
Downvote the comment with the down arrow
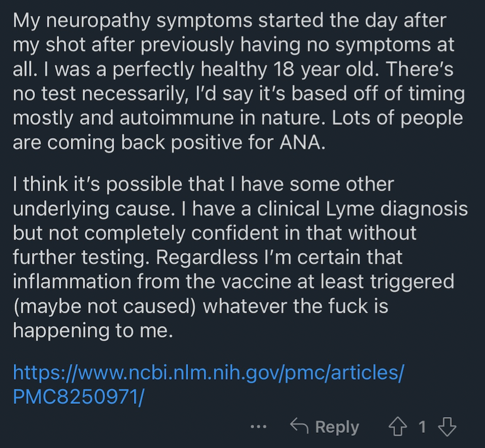[447, 427]
